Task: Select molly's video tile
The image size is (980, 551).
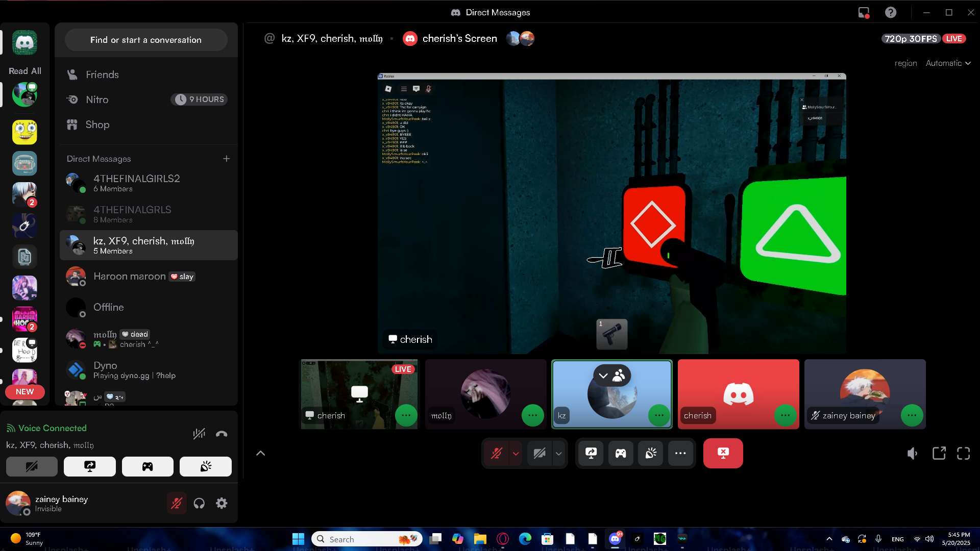Action: (x=485, y=393)
